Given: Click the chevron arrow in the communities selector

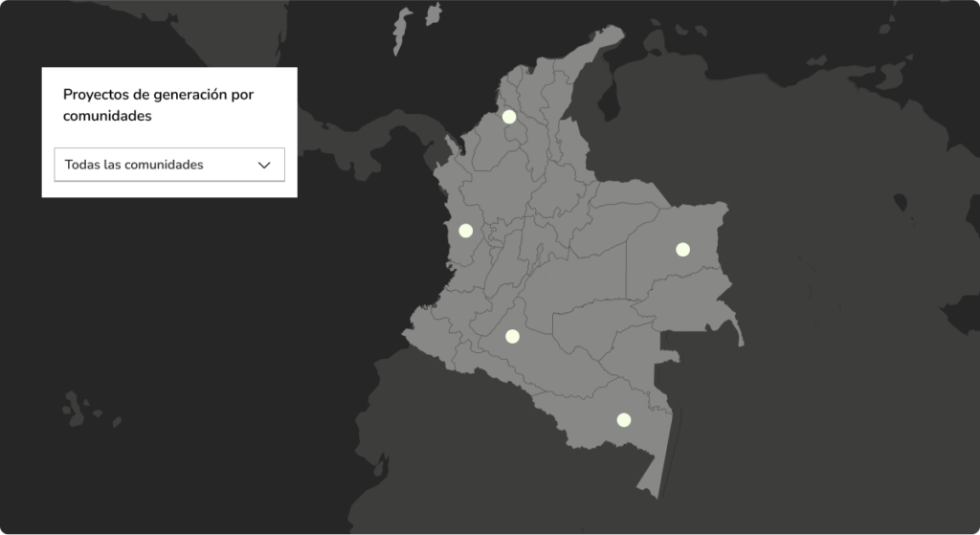Looking at the screenshot, I should [265, 165].
